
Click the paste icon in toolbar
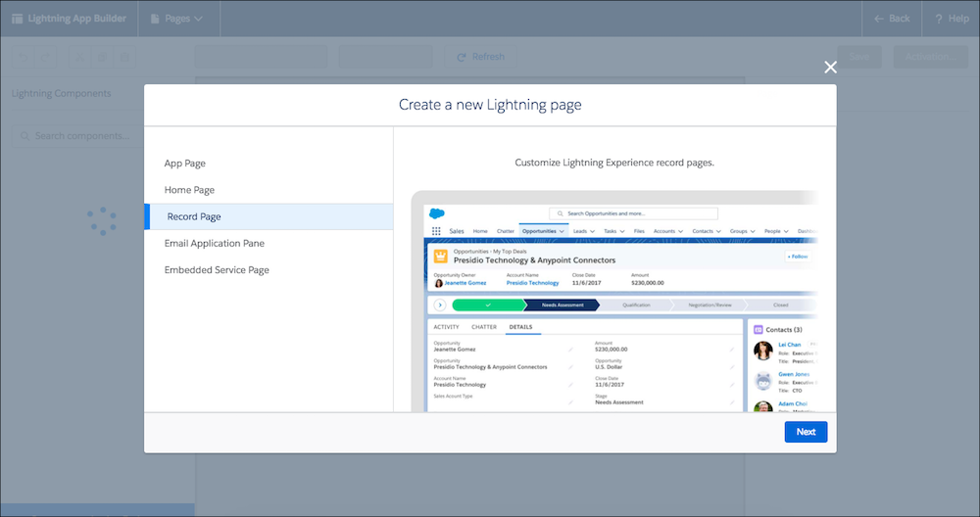click(x=124, y=57)
